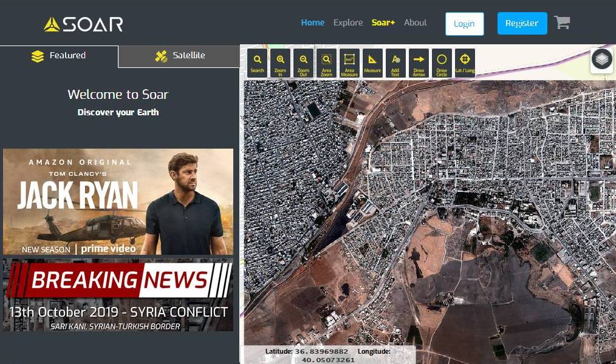Click the Zoom Out tool
This screenshot has width=616, height=364.
pyautogui.click(x=303, y=62)
